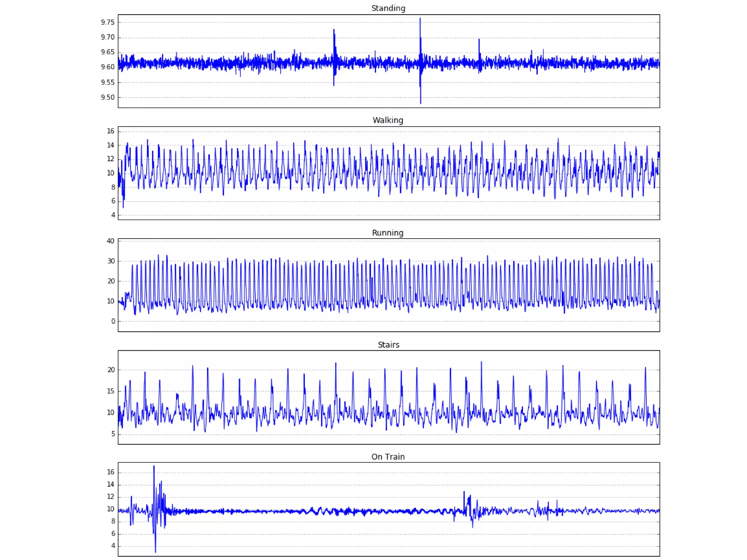Click the 16 tick label on Walking axis
Image resolution: width=747 pixels, height=560 pixels.
pos(111,131)
